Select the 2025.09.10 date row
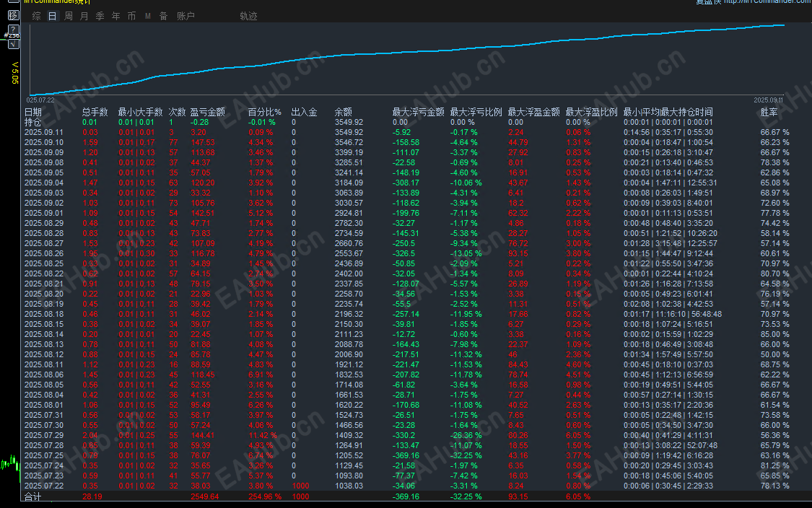The height and width of the screenshot is (508, 812). (44, 142)
